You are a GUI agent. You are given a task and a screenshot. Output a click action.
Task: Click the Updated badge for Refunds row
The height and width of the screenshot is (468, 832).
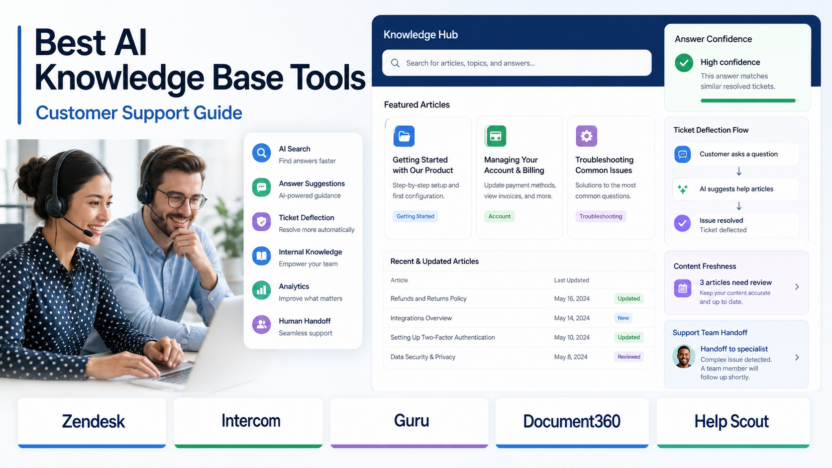629,299
